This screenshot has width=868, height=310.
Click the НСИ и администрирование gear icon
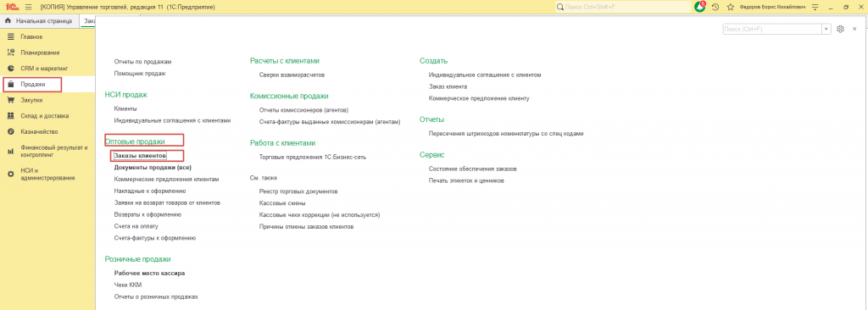[10, 174]
